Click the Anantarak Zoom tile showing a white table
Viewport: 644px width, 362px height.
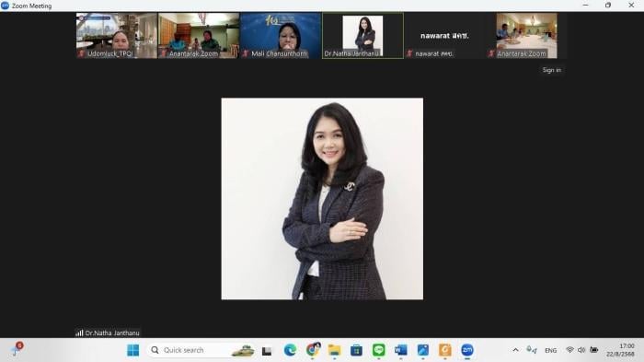tap(526, 36)
